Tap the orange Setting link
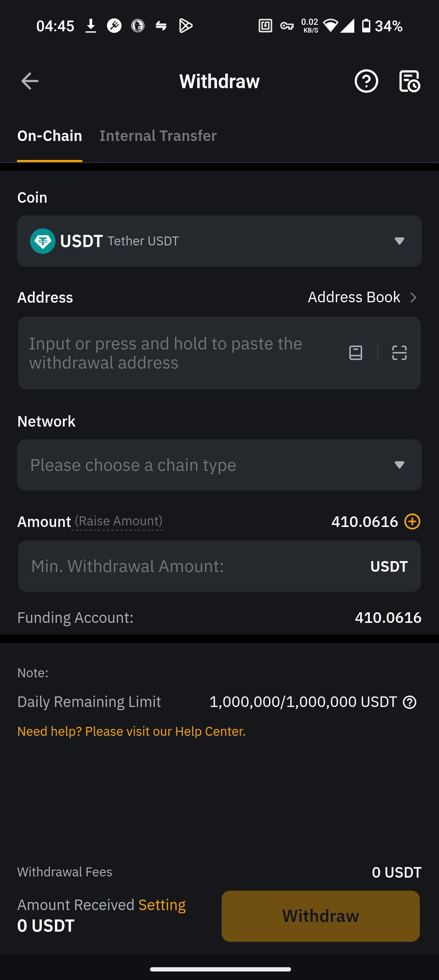The image size is (439, 980). 162,905
